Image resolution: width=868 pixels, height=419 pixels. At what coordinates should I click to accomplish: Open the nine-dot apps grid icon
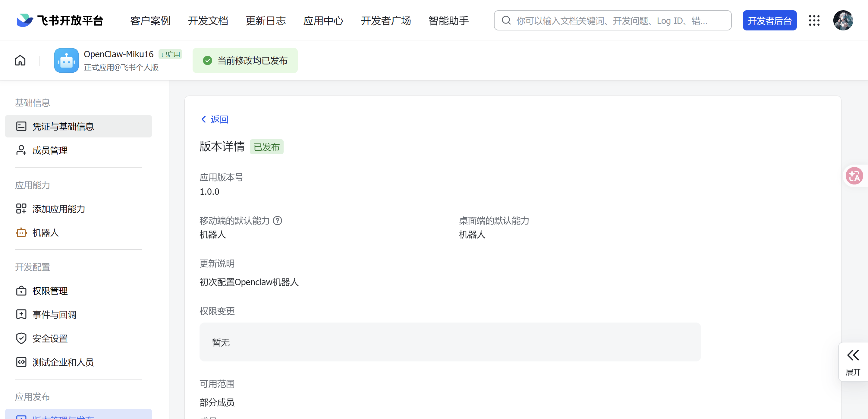click(814, 20)
